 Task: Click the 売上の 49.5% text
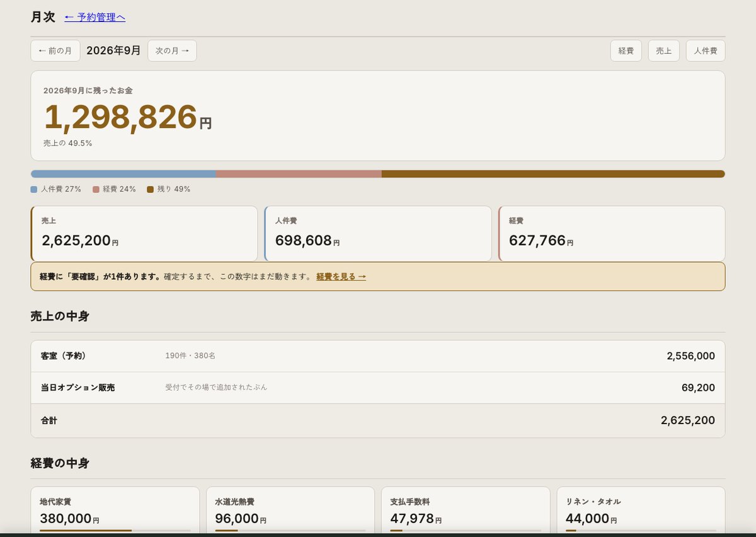[68, 144]
